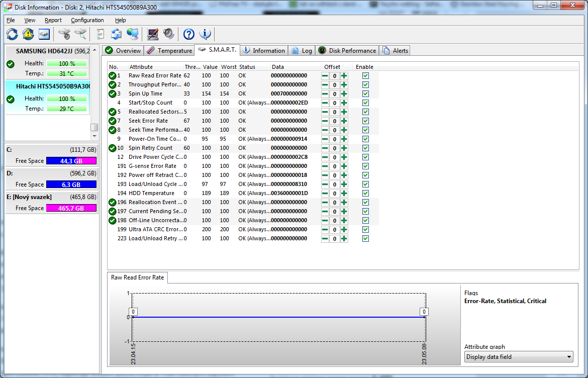The width and height of the screenshot is (588, 378).
Task: Click the green status icon for Seek Error Rate
Action: (112, 121)
